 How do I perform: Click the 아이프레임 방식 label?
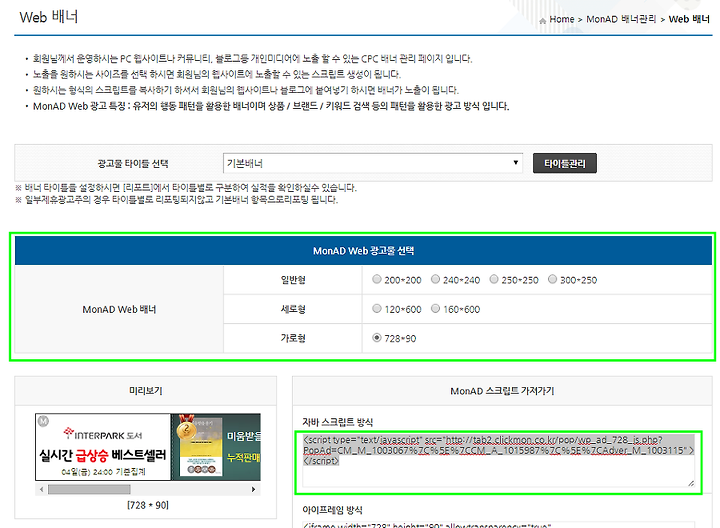[332, 510]
